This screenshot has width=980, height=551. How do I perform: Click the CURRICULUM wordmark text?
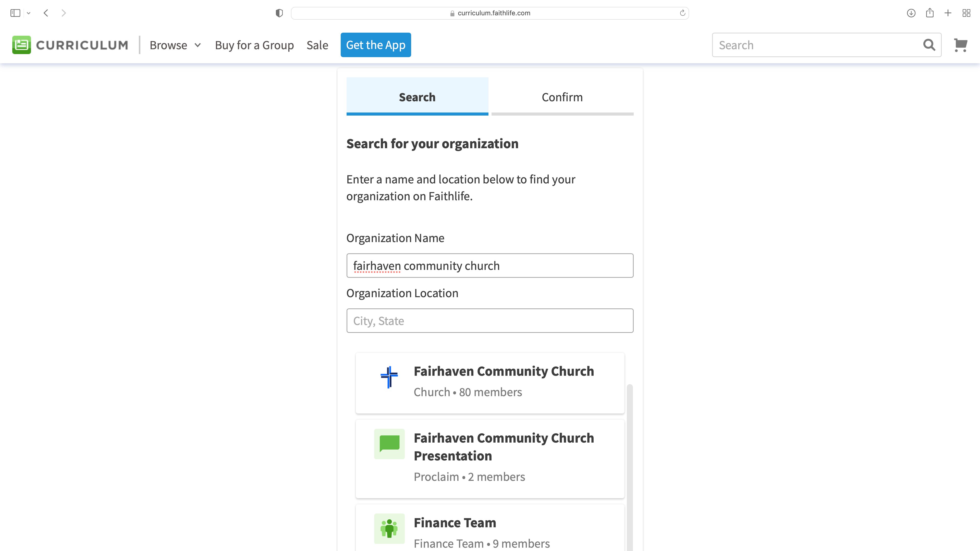coord(82,45)
